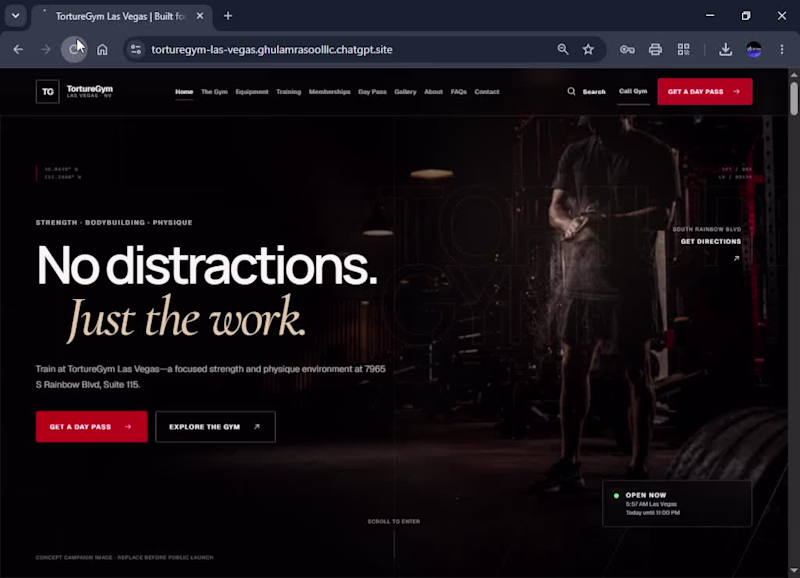800x578 pixels.
Task: Click the EXPLORE THE GYM button
Action: (x=215, y=426)
